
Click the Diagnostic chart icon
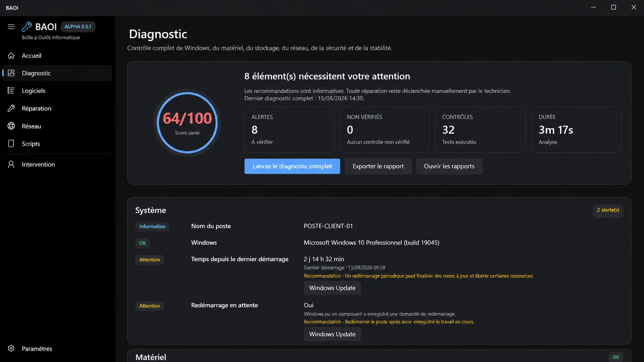11,73
